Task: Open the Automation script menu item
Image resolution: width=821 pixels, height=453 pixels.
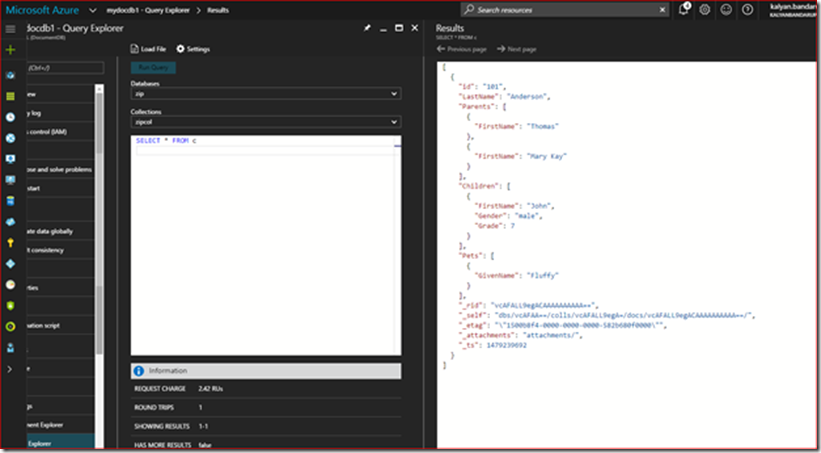Action: point(60,325)
